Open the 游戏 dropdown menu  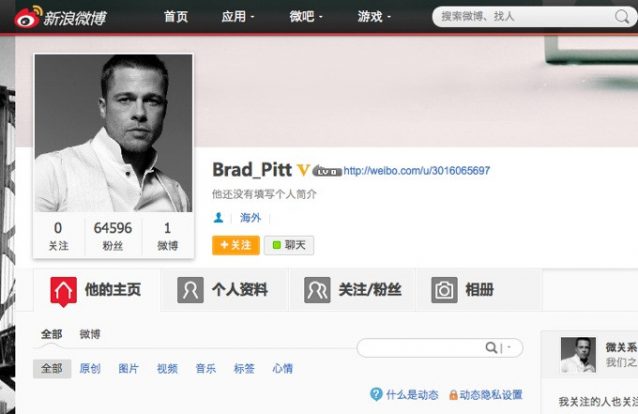[x=374, y=16]
